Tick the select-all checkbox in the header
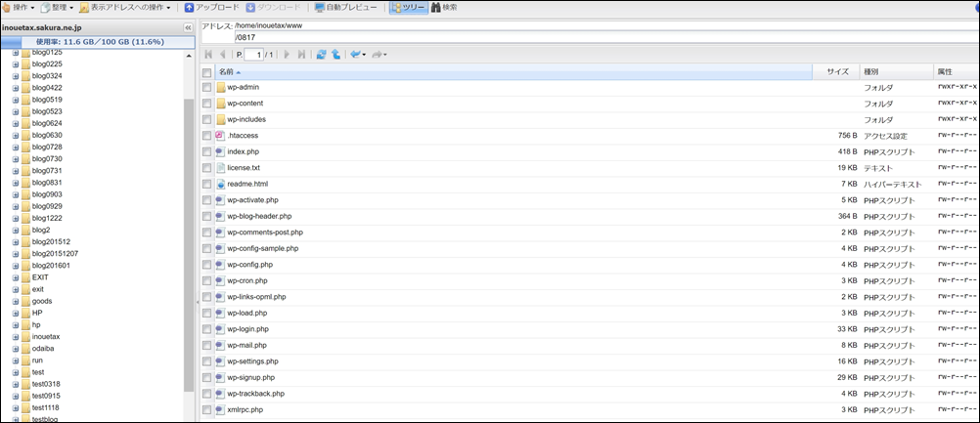The height and width of the screenshot is (423, 980). 207,72
